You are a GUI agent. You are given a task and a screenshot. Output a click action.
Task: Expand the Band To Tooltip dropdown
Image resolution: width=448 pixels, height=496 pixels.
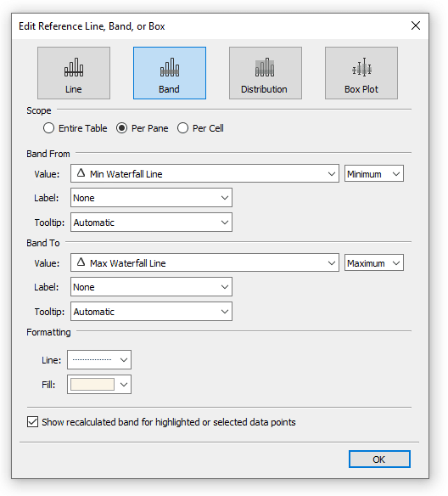pos(151,312)
